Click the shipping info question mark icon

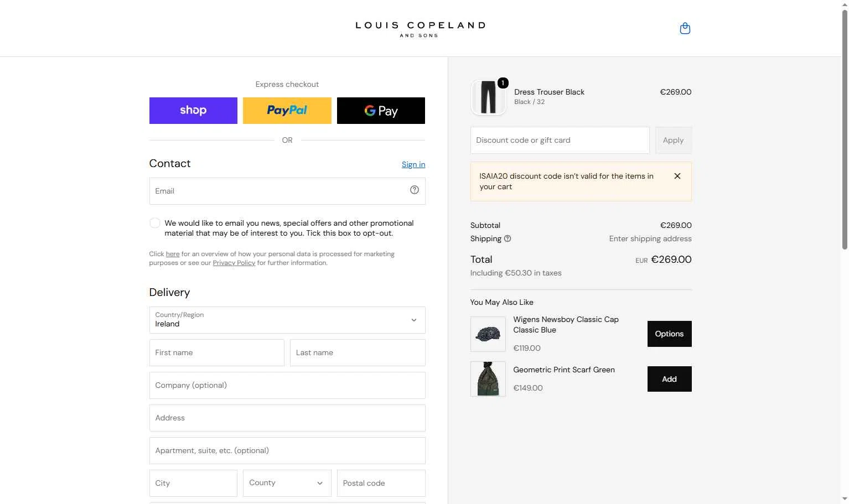point(508,239)
